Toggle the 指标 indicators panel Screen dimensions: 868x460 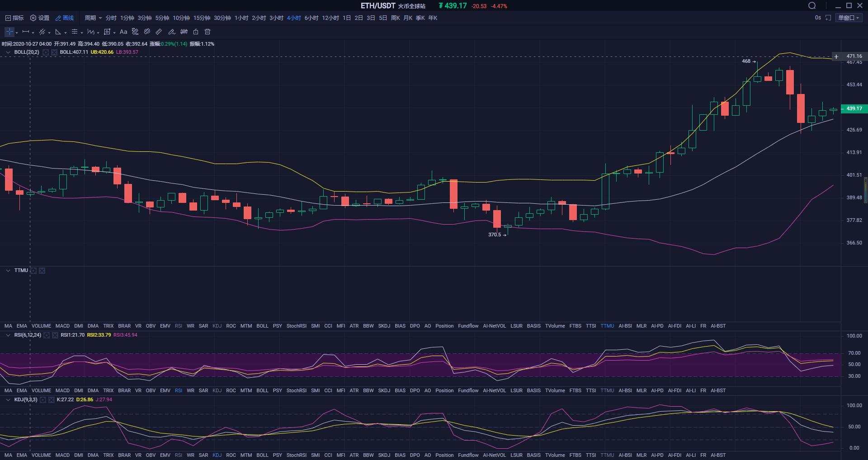pos(14,18)
